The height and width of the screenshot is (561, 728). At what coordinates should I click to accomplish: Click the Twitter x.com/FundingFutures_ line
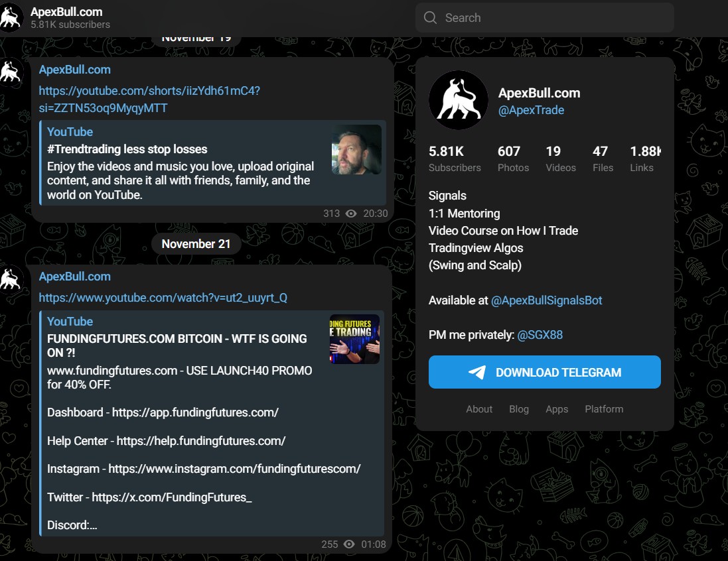[x=149, y=497]
